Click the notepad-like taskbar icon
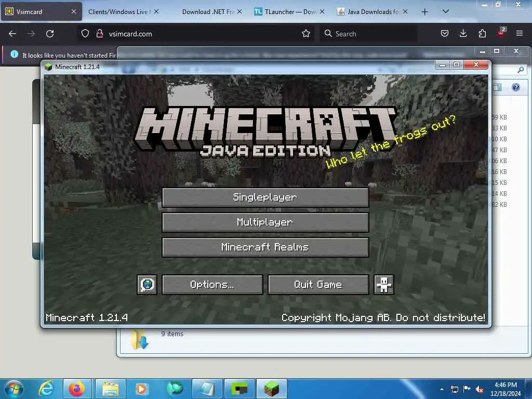This screenshot has width=532, height=399. click(207, 389)
